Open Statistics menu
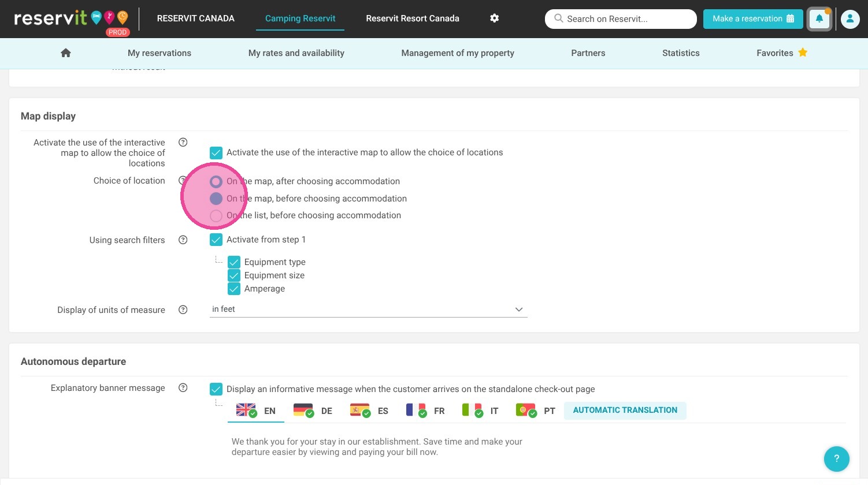Image resolution: width=868 pixels, height=485 pixels. pos(681,53)
